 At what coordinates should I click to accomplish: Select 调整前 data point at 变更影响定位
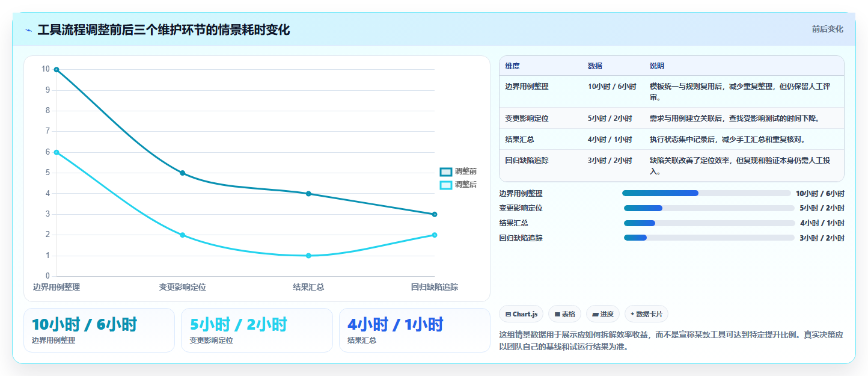[x=182, y=173]
